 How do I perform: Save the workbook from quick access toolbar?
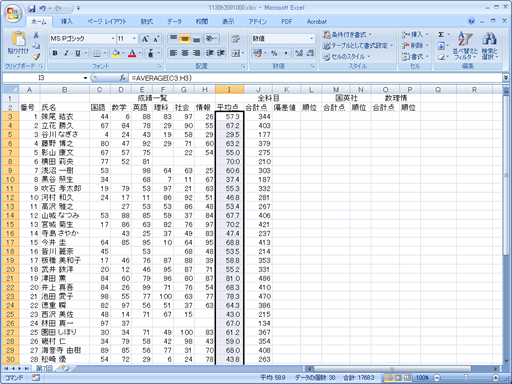pos(32,8)
